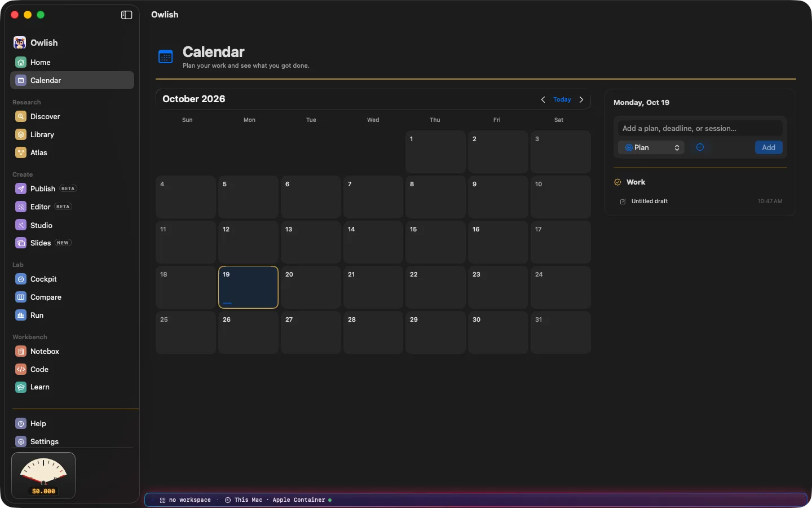Select October 22 day cell
Screen dimensions: 812x508
tap(435, 287)
